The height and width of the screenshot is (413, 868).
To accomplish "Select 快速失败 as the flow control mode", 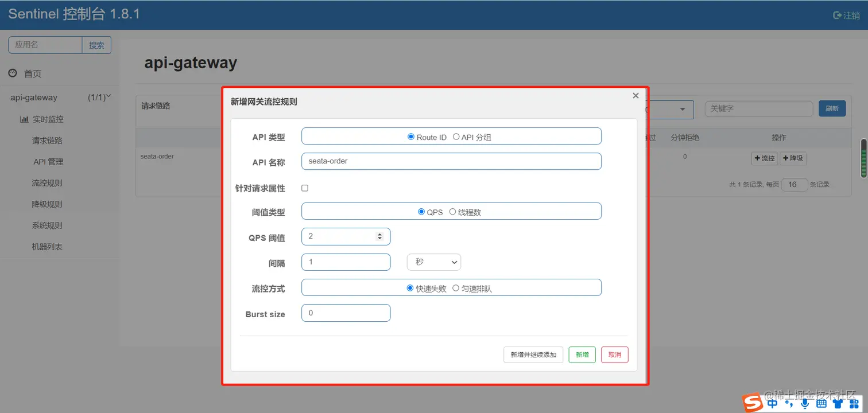I will (410, 288).
